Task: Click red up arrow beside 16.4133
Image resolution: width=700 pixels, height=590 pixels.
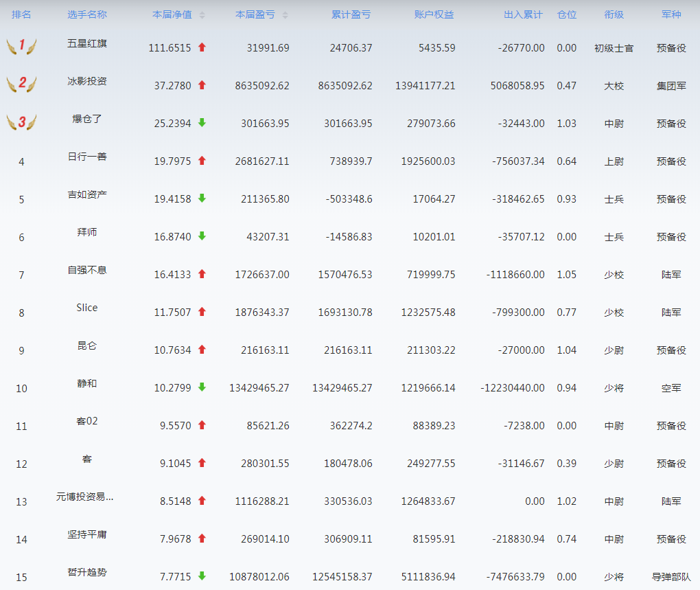Action: coord(202,274)
